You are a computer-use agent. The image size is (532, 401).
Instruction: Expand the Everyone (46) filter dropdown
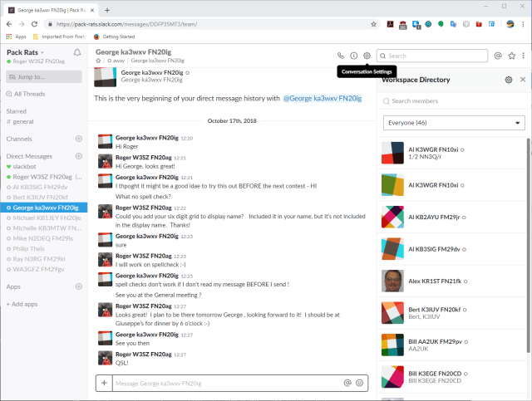[x=454, y=123]
